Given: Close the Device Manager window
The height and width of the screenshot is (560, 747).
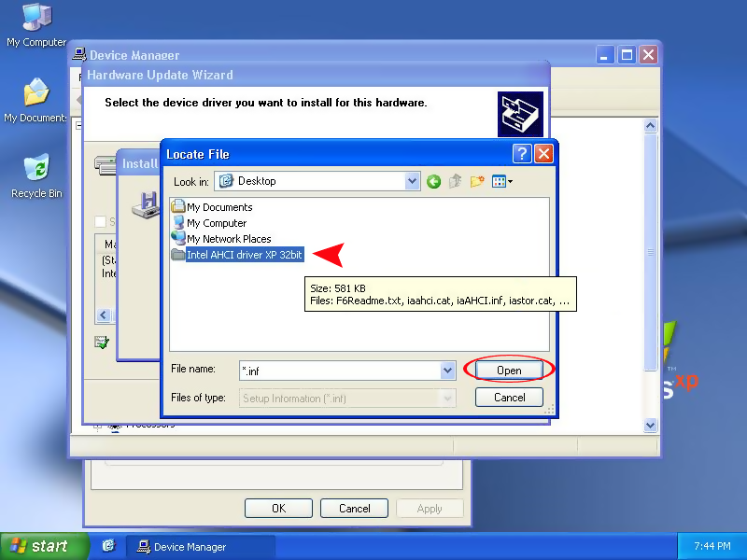Looking at the screenshot, I should pos(648,55).
